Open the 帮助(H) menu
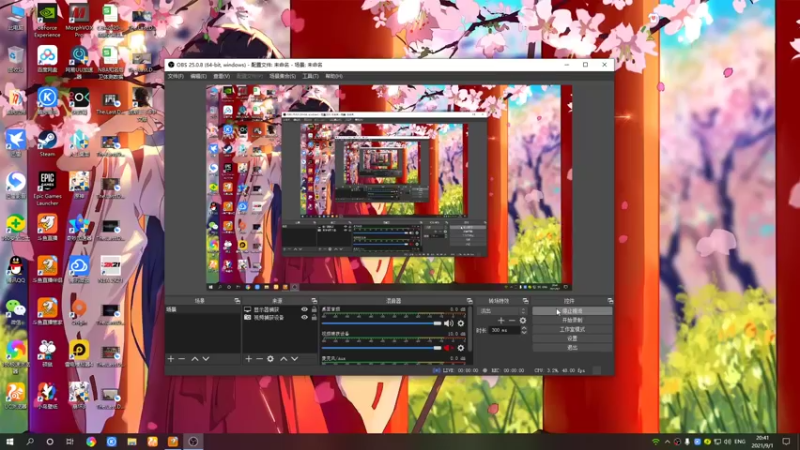This screenshot has height=450, width=800. (x=334, y=76)
